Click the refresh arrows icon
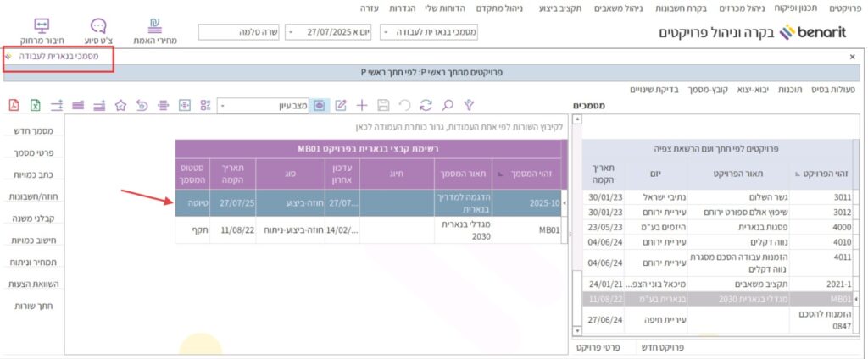This screenshot has height=359, width=868. [x=426, y=105]
